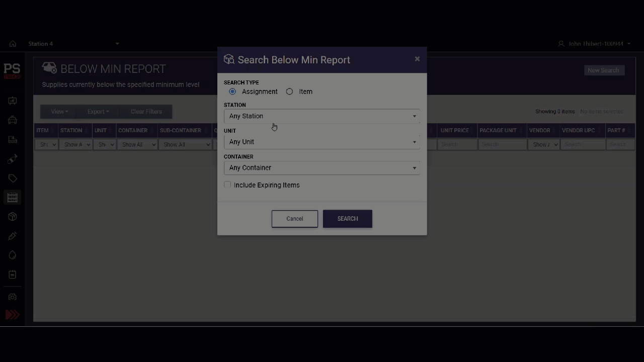The image size is (644, 362).
Task: Select the Assignment search type
Action: pyautogui.click(x=232, y=92)
